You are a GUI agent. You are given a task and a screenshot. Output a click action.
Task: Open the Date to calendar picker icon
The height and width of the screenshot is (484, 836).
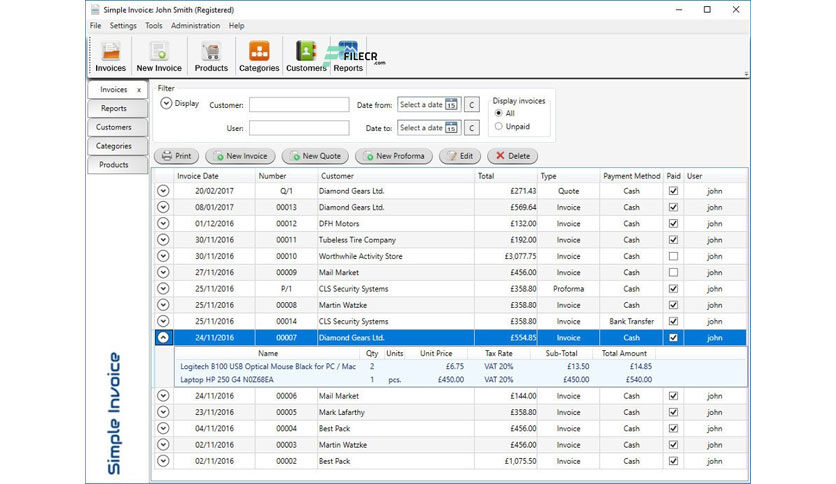point(451,127)
